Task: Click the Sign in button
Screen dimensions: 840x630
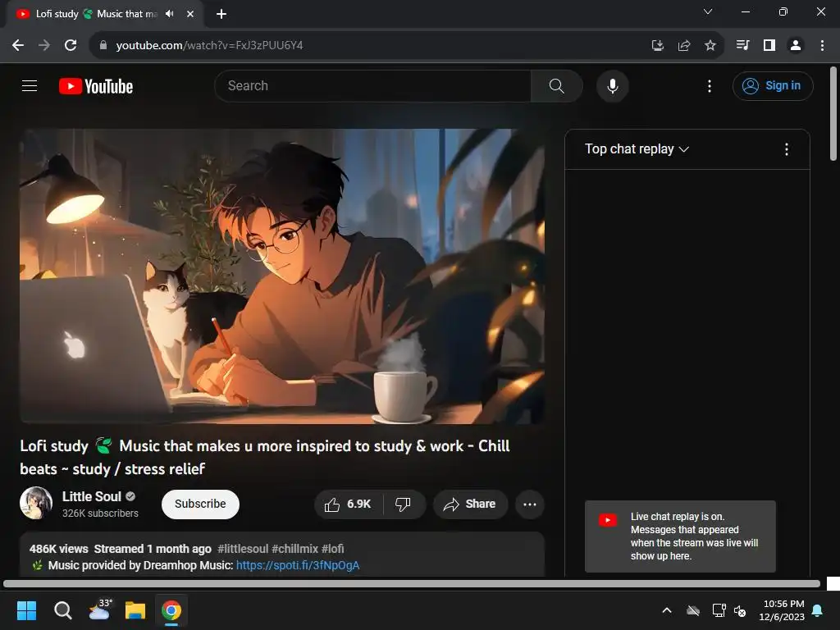Action: [773, 85]
